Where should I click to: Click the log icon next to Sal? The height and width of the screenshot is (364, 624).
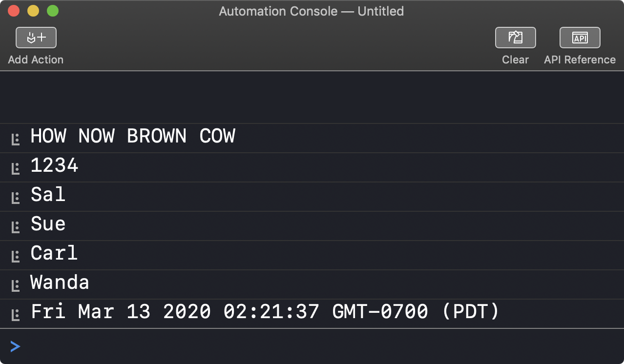[16, 198]
